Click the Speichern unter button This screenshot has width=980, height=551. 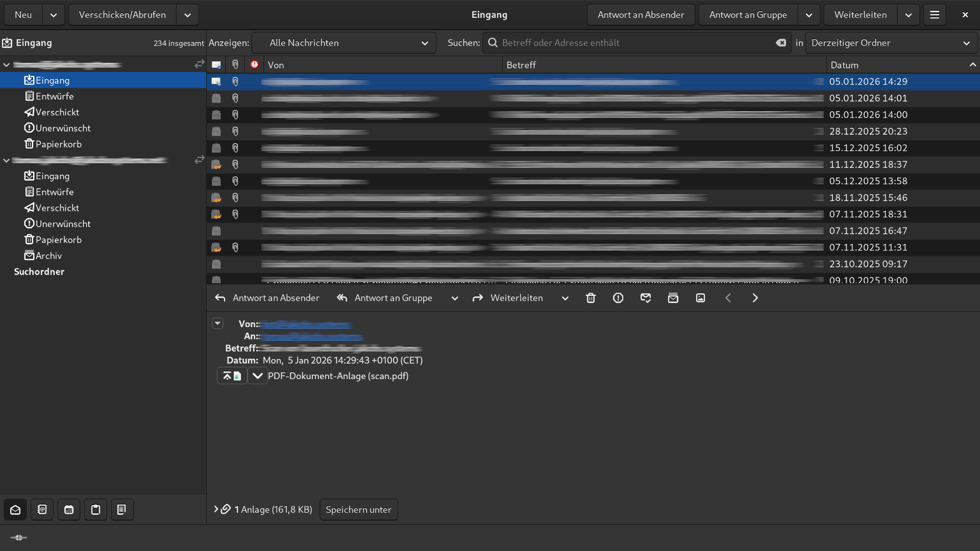click(x=358, y=510)
